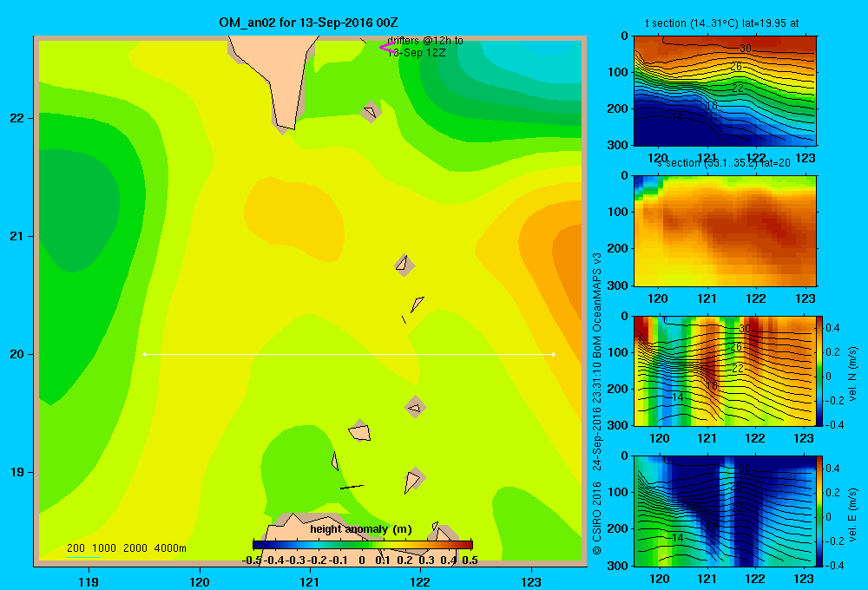Open the eastward velocity section plot
This screenshot has width=868, height=590.
[725, 511]
